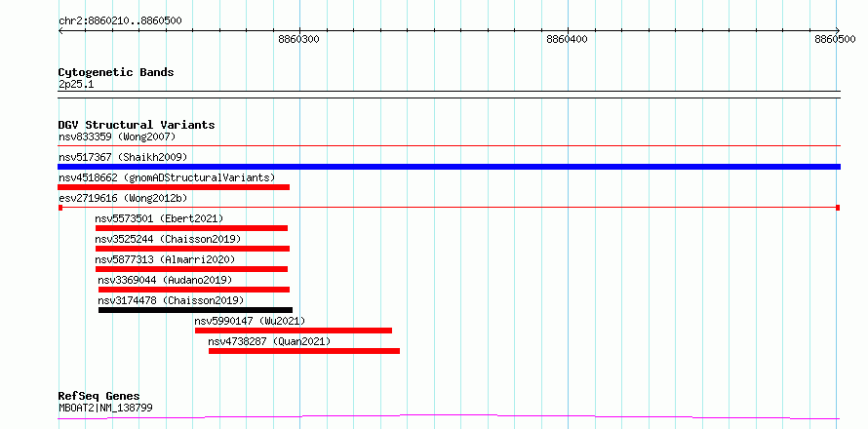Open variant nsv3174478 (Chaisson2019) label
Viewport: 868px width, 429px height.
pos(171,300)
